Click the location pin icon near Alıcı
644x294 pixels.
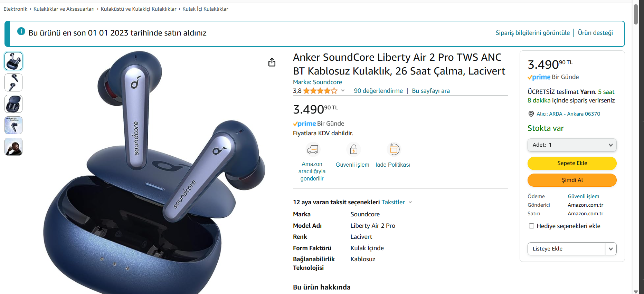click(x=531, y=114)
